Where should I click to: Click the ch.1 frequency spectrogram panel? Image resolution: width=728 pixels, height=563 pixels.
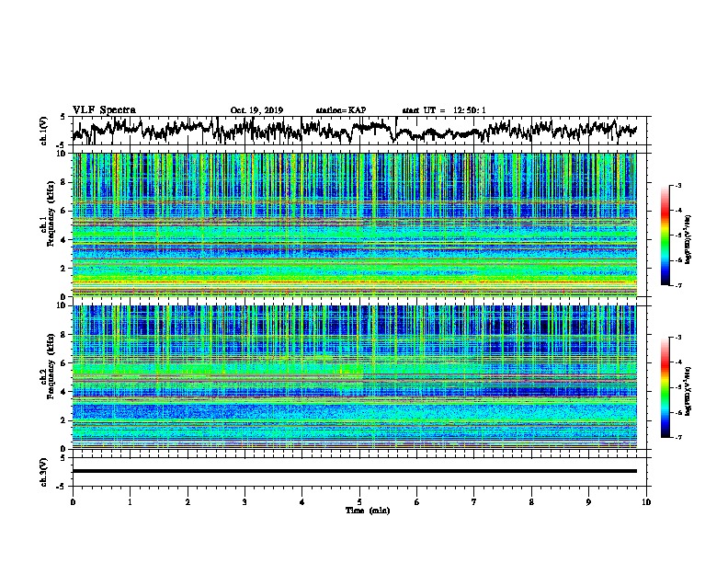point(355,224)
